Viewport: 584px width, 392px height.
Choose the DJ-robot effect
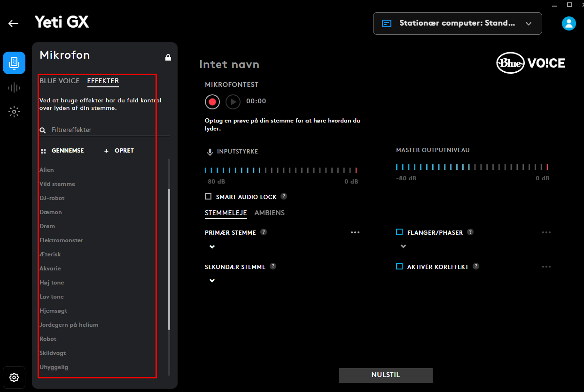tap(52, 198)
